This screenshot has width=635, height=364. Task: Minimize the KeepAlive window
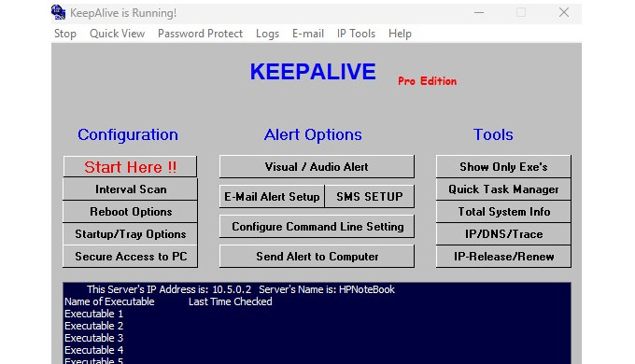point(479,12)
